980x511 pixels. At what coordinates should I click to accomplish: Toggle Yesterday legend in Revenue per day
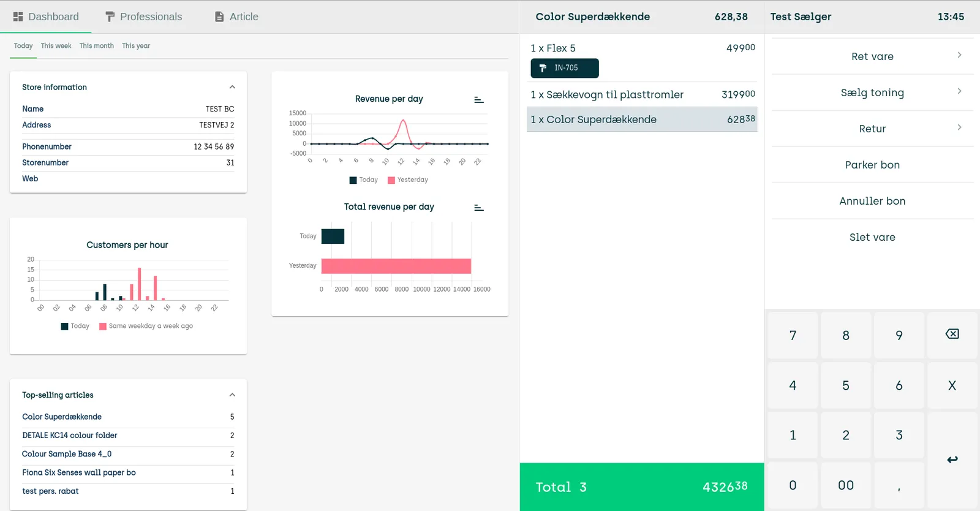(408, 180)
